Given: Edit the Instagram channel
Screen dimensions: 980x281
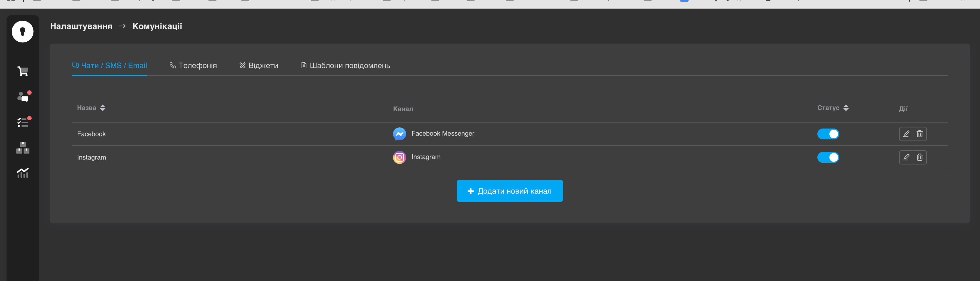Looking at the screenshot, I should 906,157.
